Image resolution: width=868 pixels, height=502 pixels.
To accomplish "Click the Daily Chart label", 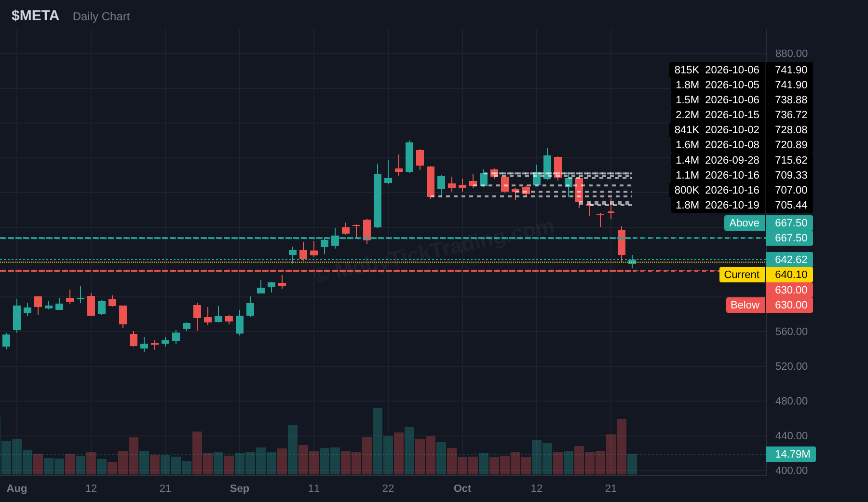I will pos(101,16).
